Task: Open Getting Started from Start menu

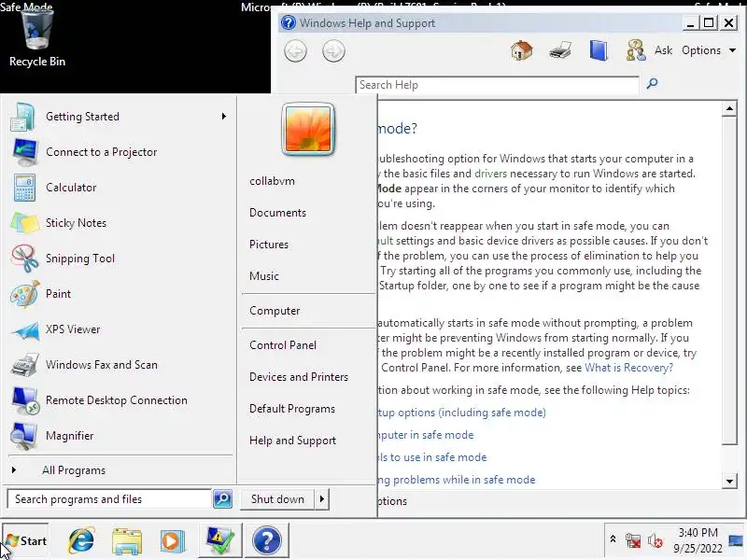Action: pos(119,117)
